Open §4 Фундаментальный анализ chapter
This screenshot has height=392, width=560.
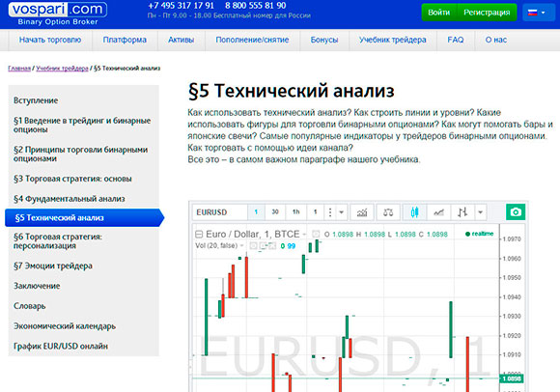tap(70, 199)
